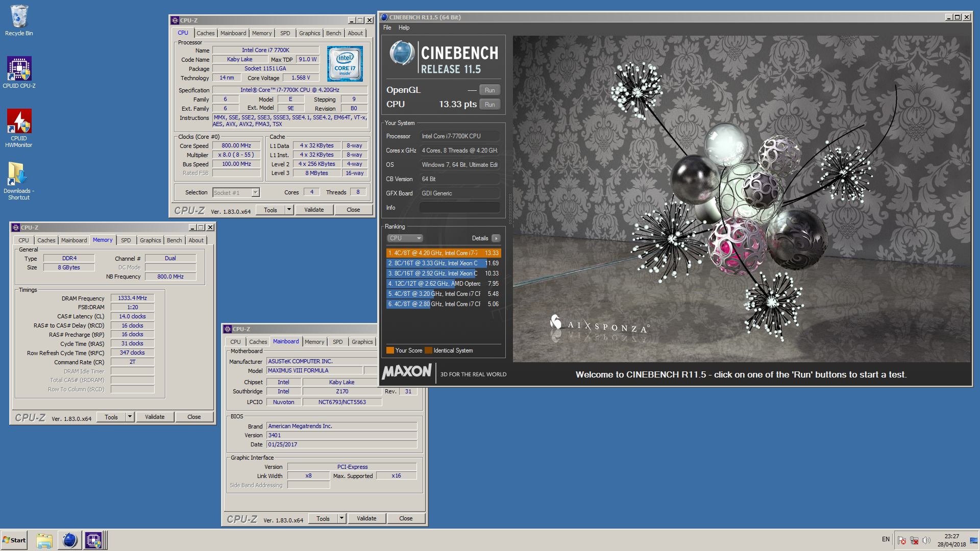Switch to CPU tab in Memory CPU-Z window
The width and height of the screenshot is (980, 551).
pos(24,240)
